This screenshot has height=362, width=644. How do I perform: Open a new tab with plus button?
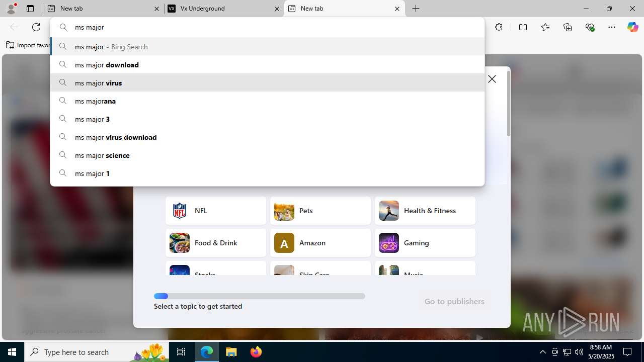point(416,9)
